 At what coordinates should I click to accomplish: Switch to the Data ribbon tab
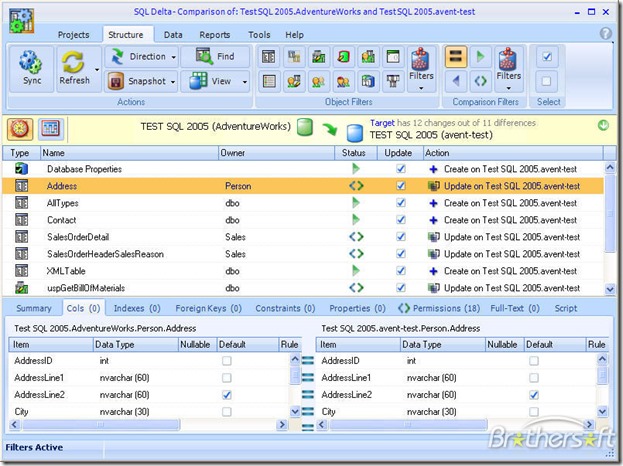tap(173, 35)
